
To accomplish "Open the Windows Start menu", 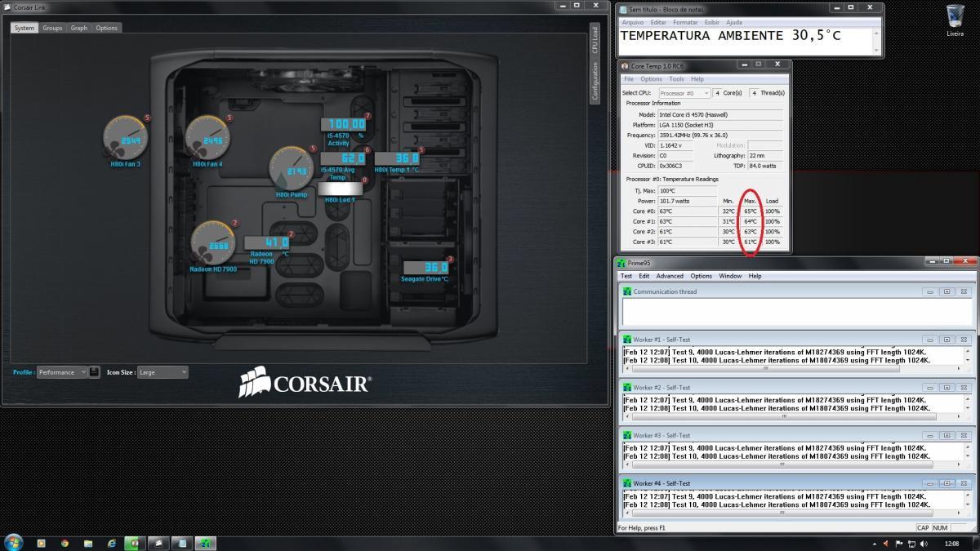I will [x=13, y=542].
